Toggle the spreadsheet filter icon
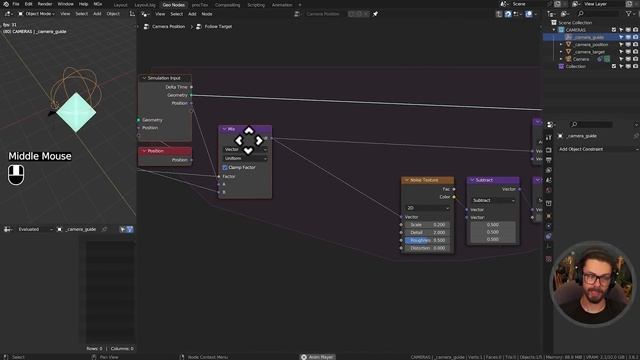 pyautogui.click(x=130, y=229)
